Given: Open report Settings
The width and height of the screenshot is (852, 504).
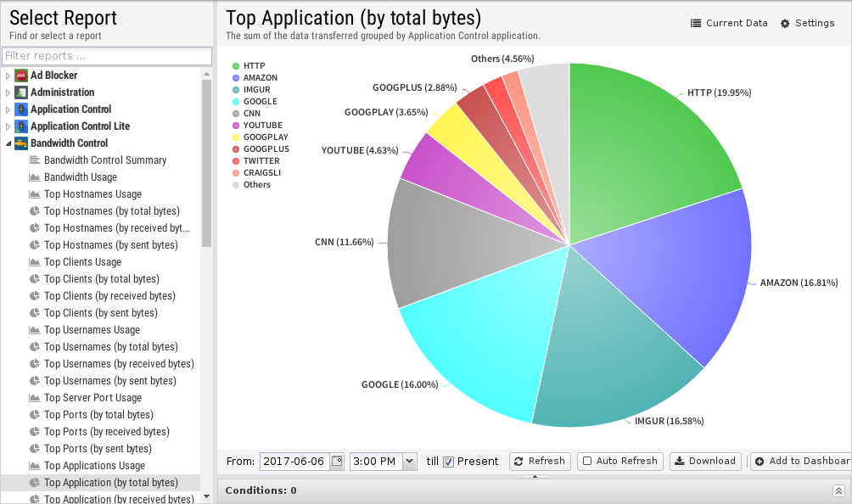Looking at the screenshot, I should 807,24.
